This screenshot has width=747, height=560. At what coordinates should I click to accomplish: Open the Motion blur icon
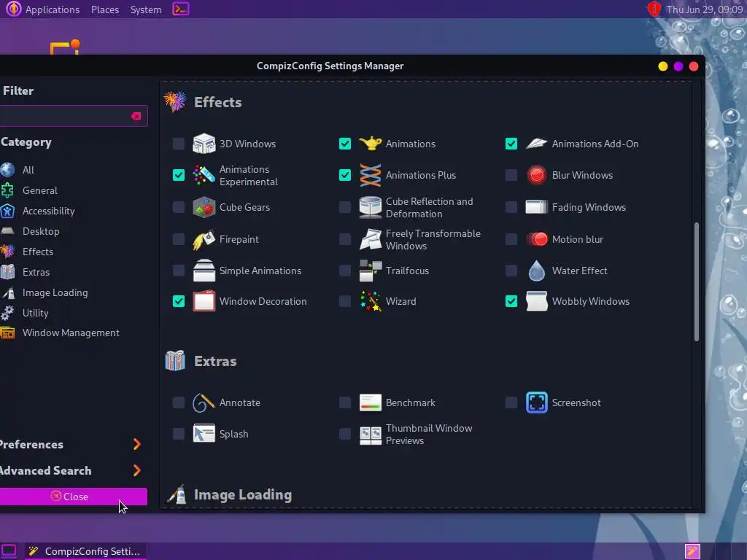536,239
